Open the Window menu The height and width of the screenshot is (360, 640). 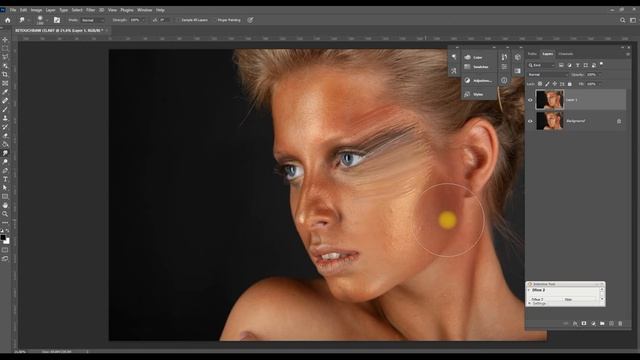click(144, 10)
